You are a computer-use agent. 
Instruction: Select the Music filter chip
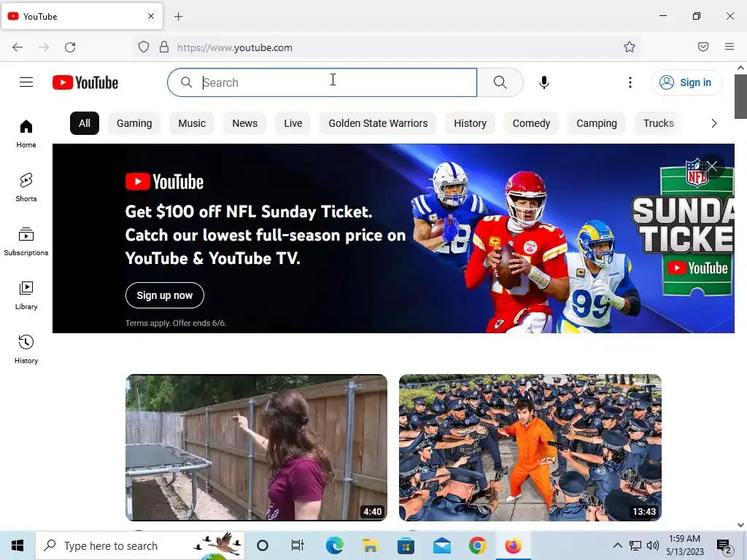pyautogui.click(x=192, y=123)
